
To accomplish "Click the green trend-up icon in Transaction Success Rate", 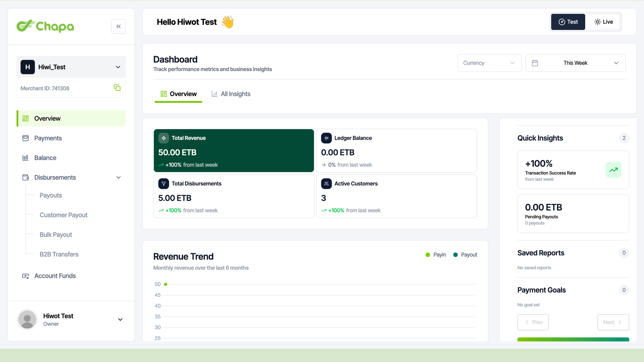I will tap(613, 170).
